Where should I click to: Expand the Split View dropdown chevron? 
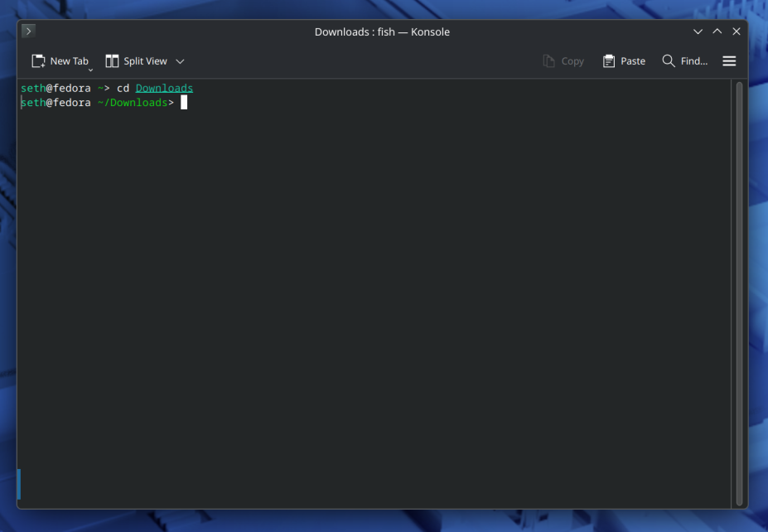pyautogui.click(x=181, y=61)
